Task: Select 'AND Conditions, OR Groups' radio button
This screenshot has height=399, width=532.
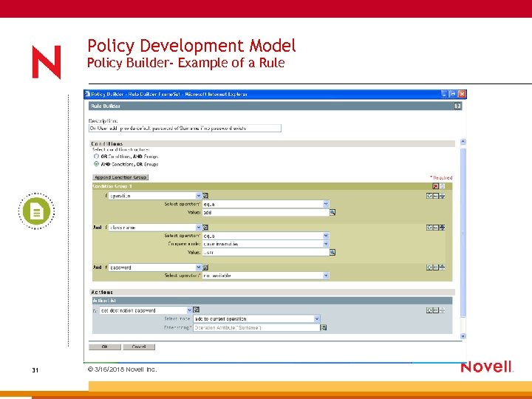Action: tap(96, 164)
